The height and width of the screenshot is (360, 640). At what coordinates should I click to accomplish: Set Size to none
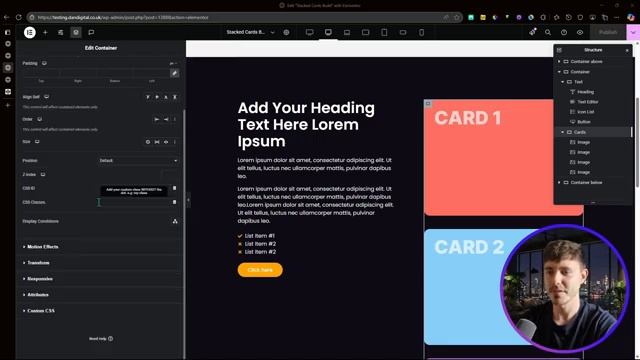pos(148,142)
